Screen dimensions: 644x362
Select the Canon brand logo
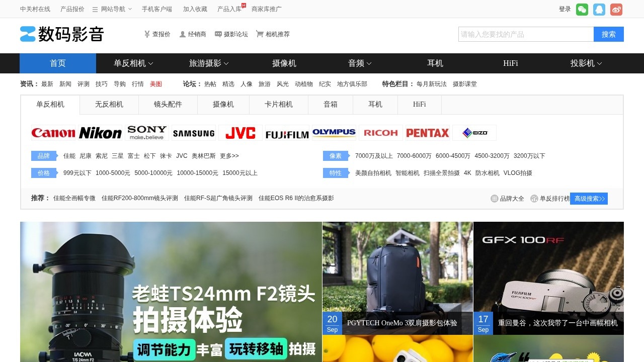tap(53, 133)
